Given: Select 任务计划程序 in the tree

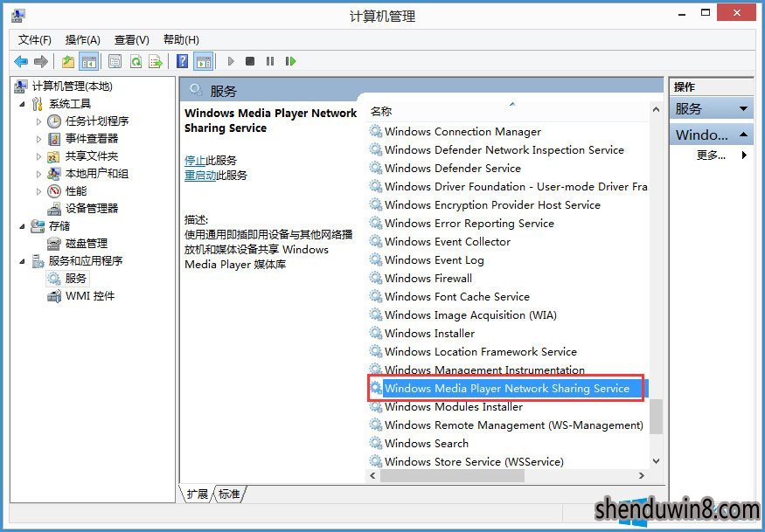Looking at the screenshot, I should [97, 121].
